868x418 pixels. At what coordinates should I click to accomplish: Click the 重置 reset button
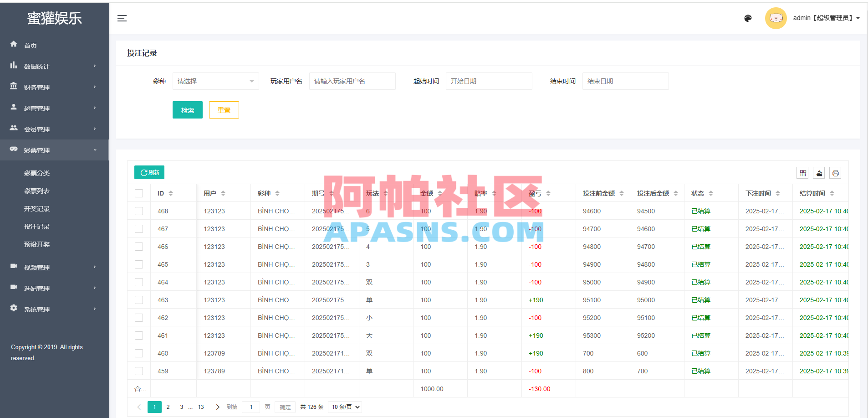[224, 109]
